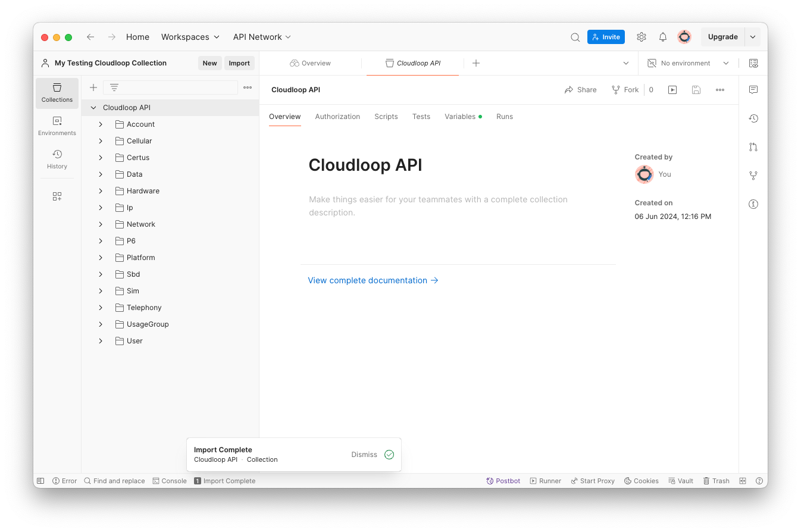Expand the Certus folder
801x532 pixels.
(x=101, y=158)
